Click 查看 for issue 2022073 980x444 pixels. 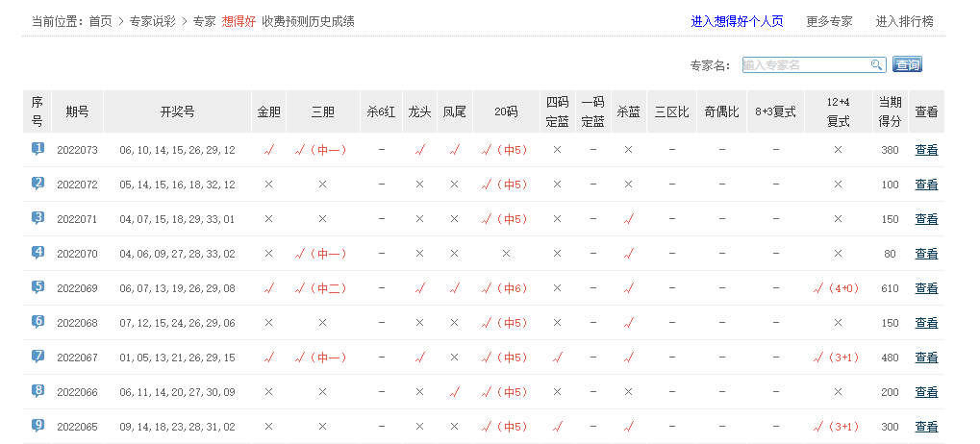coord(926,150)
